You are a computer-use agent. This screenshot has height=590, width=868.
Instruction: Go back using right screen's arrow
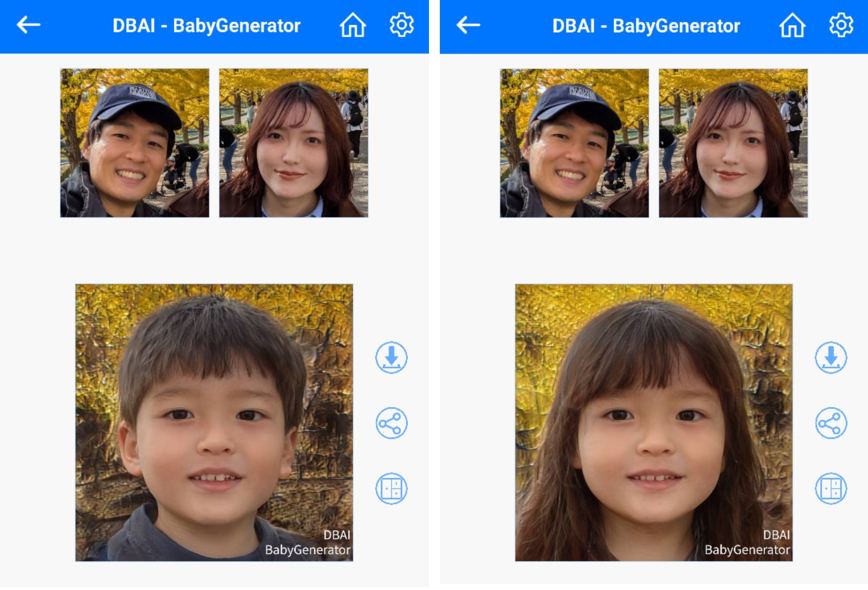(468, 25)
